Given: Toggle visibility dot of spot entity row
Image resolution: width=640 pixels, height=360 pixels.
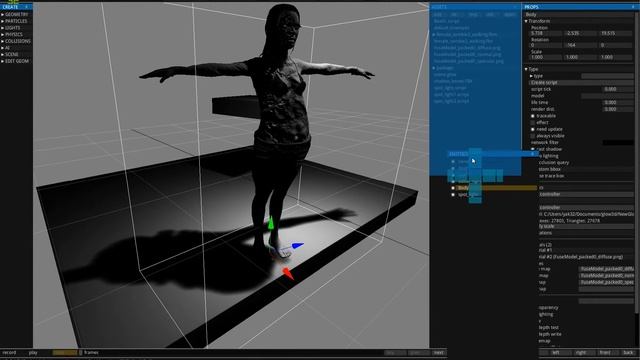Looking at the screenshot, I should [x=453, y=195].
